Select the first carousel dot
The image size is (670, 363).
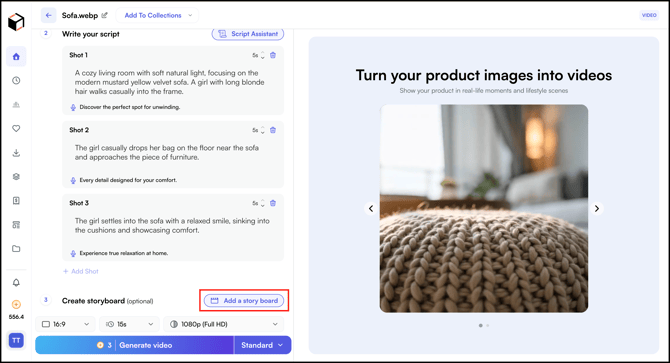point(481,325)
